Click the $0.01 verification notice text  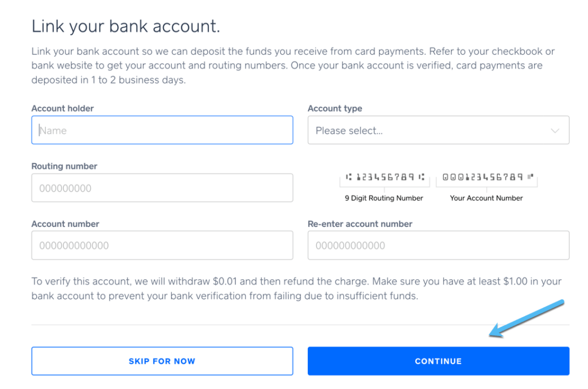pos(296,289)
